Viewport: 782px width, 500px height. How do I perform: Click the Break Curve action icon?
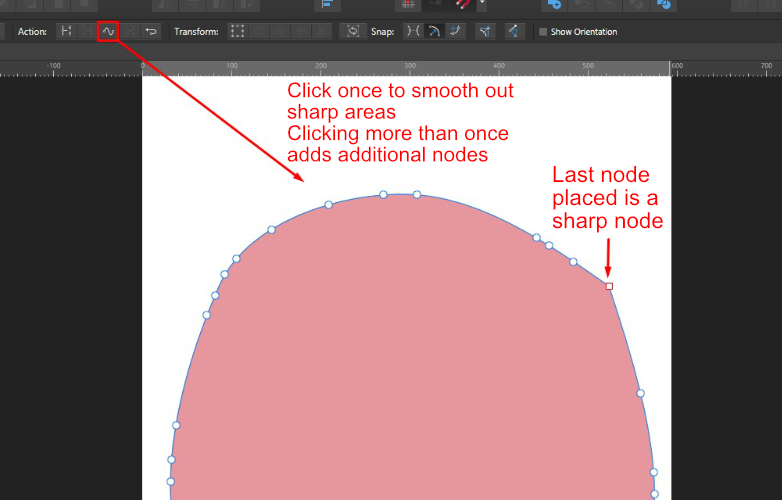[x=66, y=31]
